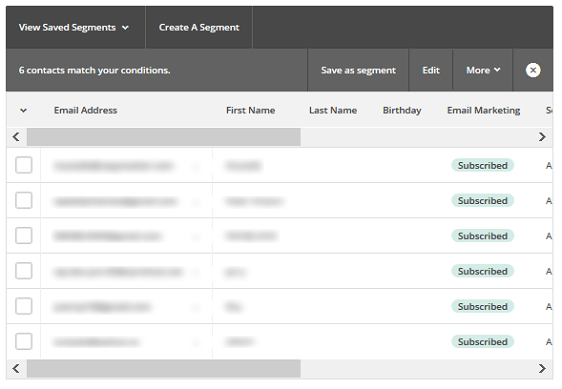Check the second contact row checkbox
This screenshot has height=389, width=562.
tap(24, 200)
